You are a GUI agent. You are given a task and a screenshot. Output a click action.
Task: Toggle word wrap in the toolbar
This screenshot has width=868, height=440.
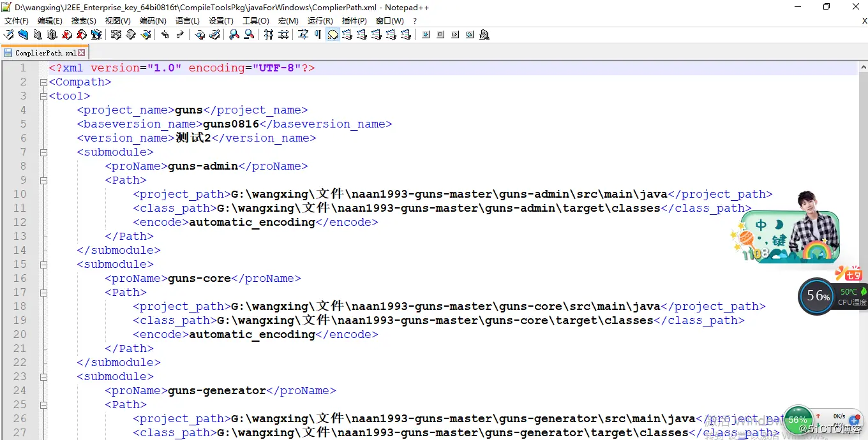click(x=303, y=34)
